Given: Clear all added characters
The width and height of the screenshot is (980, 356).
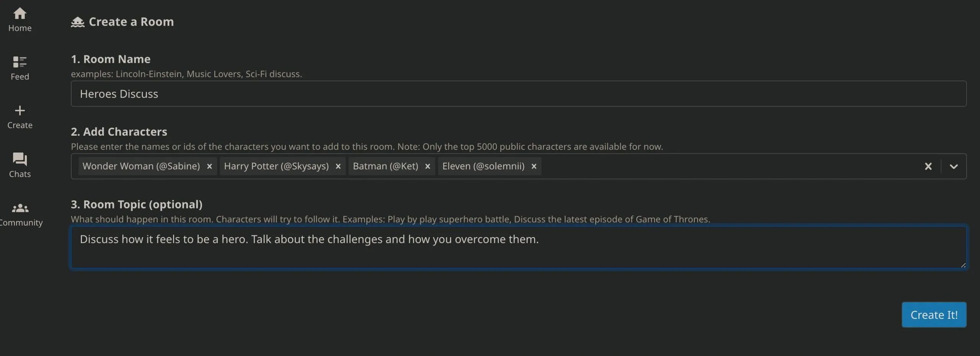Looking at the screenshot, I should click(x=928, y=166).
